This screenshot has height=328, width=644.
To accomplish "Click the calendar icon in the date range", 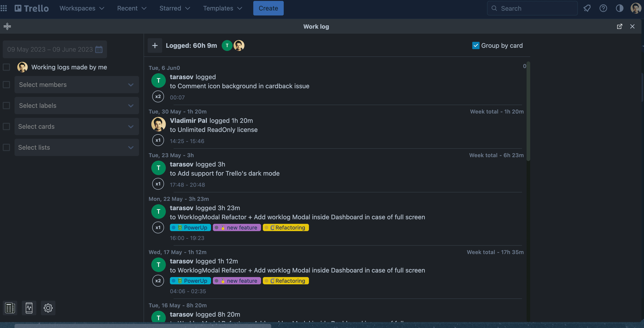I will point(99,49).
